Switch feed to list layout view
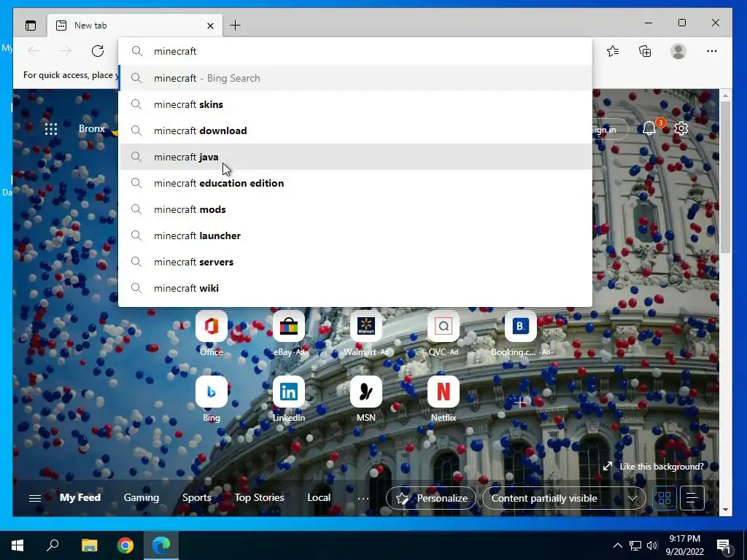Image resolution: width=747 pixels, height=560 pixels. [x=692, y=498]
